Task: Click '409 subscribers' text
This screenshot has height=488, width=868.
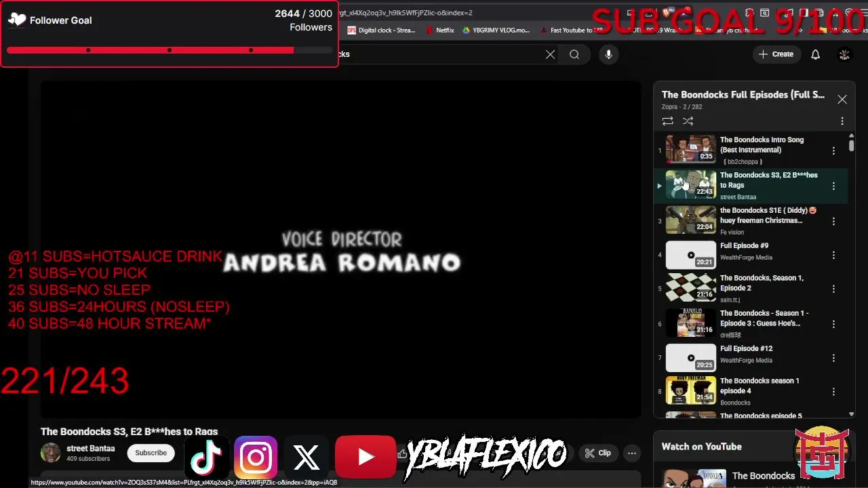Action: coord(88,459)
